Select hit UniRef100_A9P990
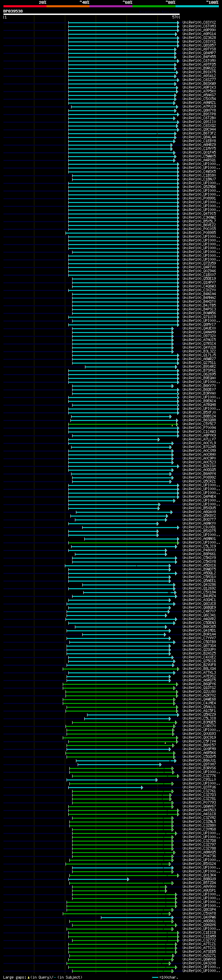This screenshot has height=980, width=222. [x=199, y=30]
